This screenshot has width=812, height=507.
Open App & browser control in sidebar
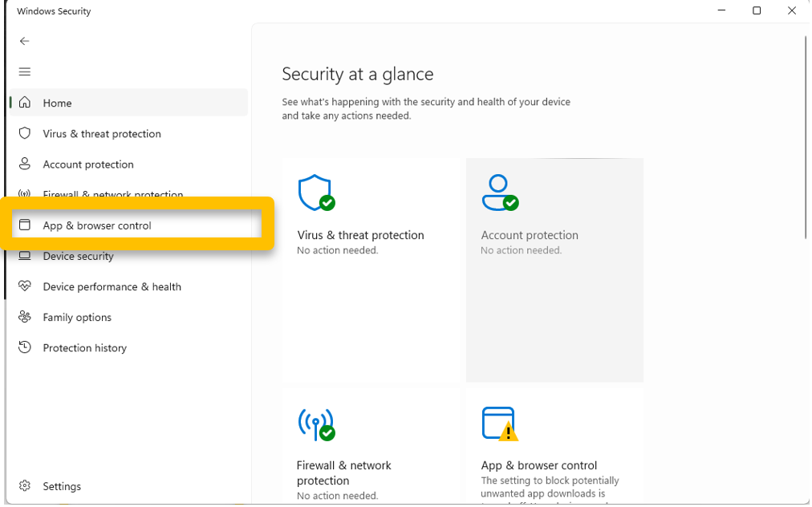97,225
